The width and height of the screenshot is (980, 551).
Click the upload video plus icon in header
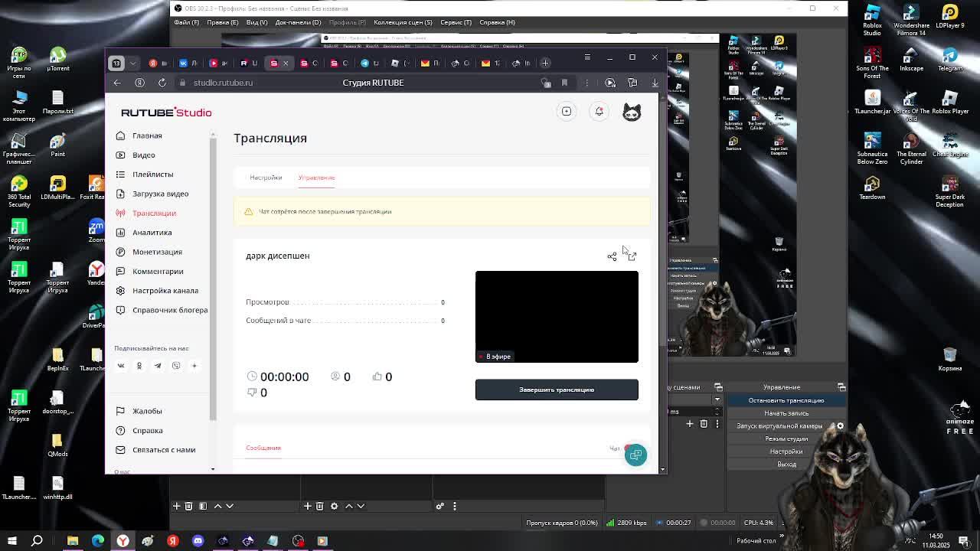tap(567, 112)
